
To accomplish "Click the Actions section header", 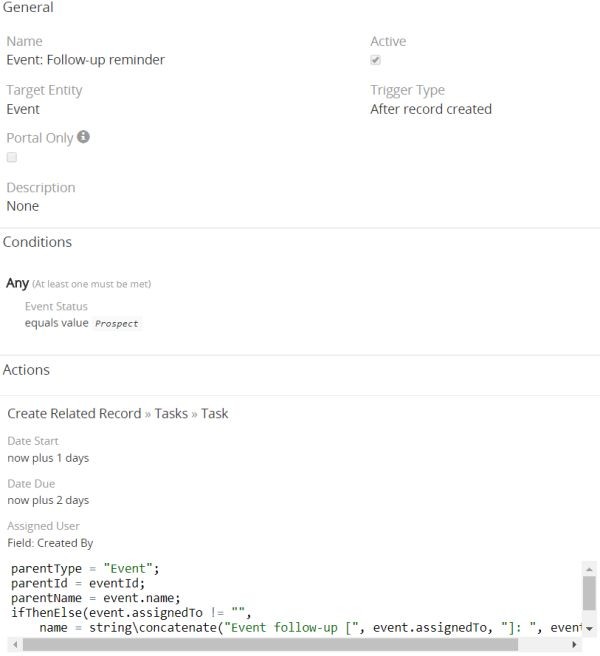I will 26,370.
